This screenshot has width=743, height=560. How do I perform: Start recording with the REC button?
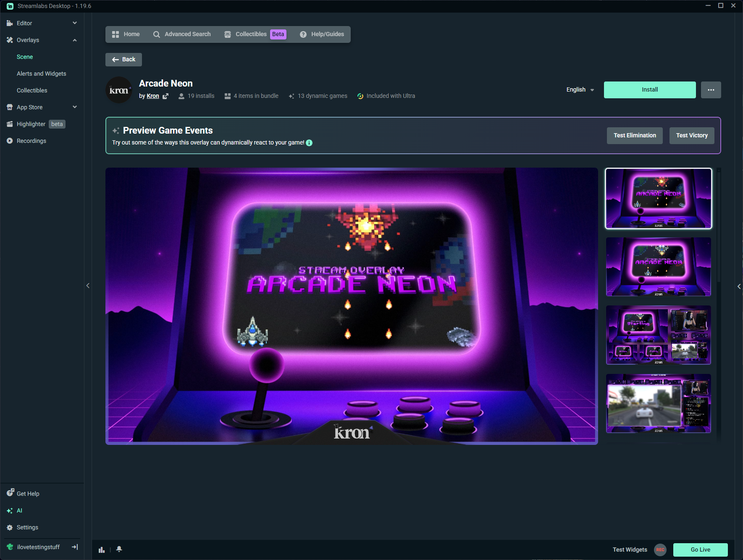pos(660,549)
